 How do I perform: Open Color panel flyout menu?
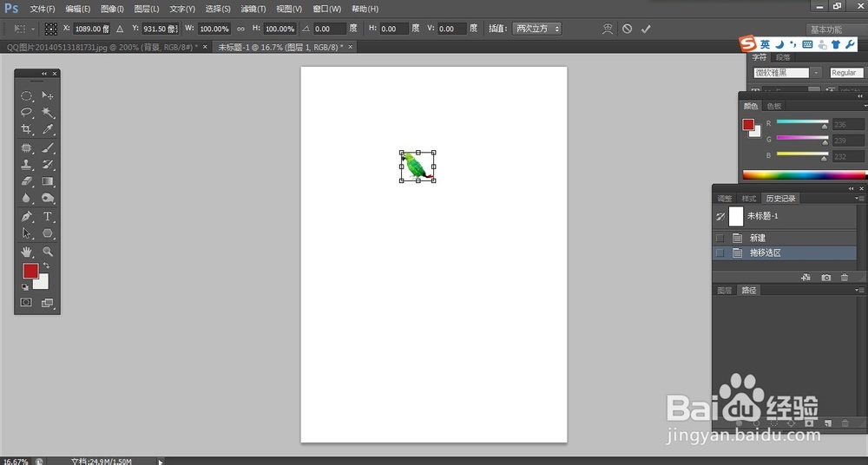click(x=865, y=106)
